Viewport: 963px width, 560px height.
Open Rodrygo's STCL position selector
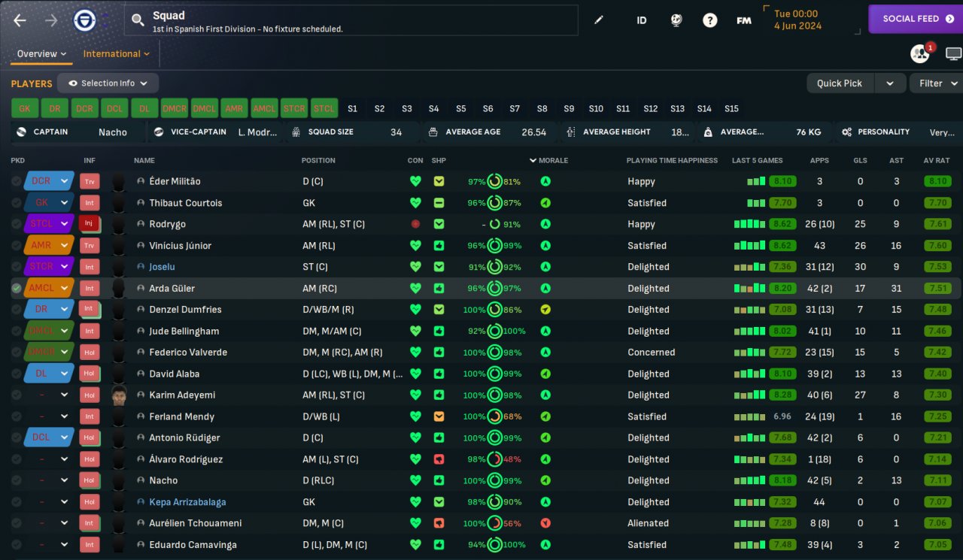pyautogui.click(x=49, y=224)
